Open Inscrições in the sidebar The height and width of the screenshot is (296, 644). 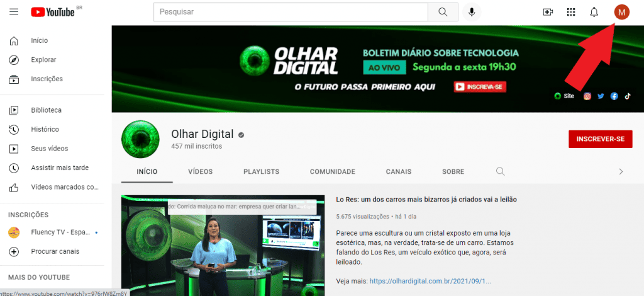tap(47, 79)
